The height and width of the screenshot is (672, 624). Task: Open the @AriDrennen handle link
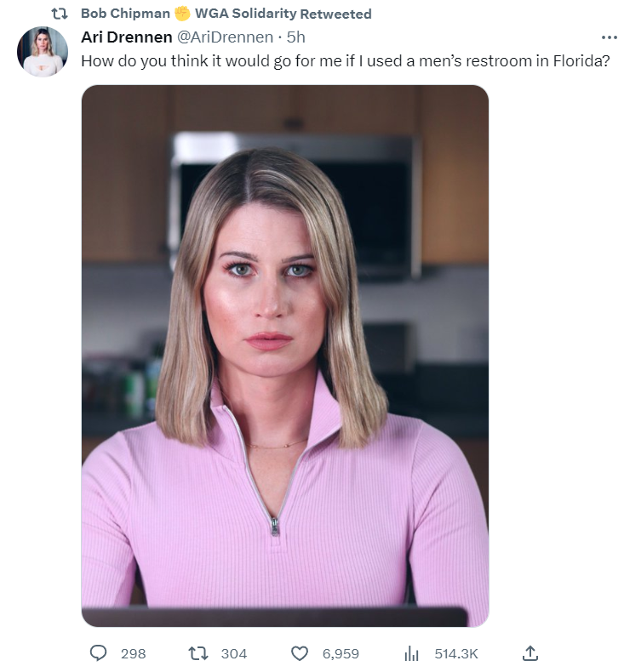(225, 37)
